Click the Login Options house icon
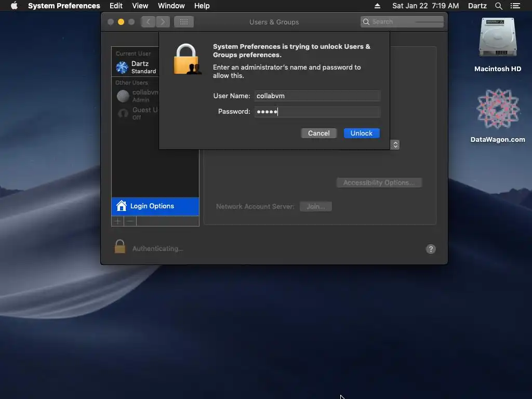 tap(121, 206)
